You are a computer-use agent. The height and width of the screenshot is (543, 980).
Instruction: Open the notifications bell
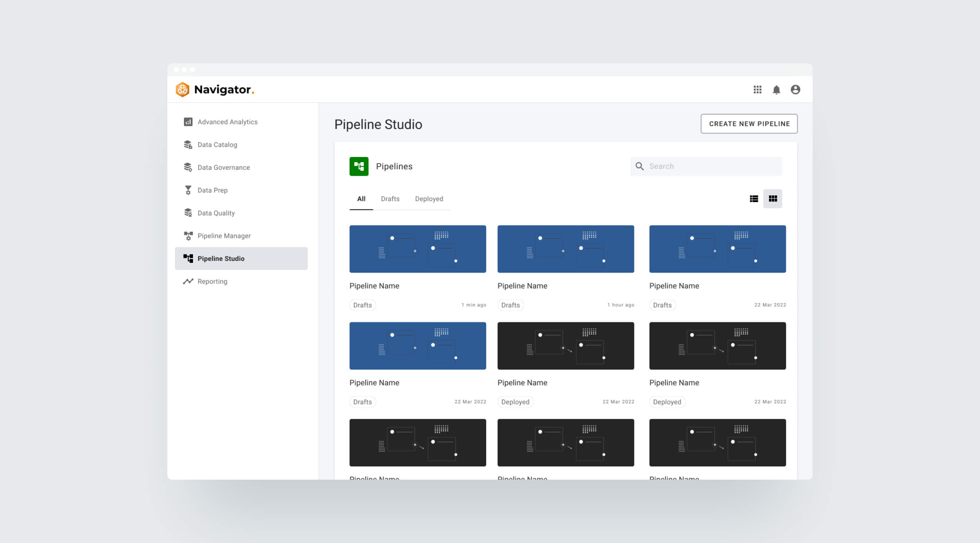[776, 89]
